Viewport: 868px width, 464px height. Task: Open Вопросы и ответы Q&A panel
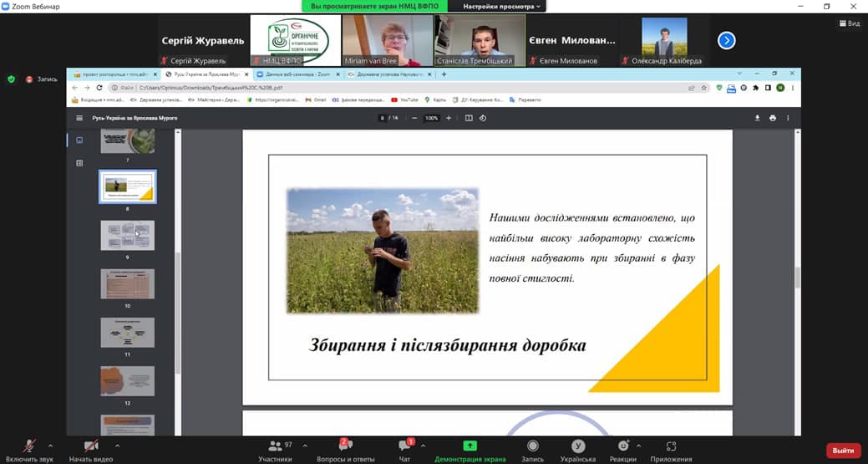345,450
